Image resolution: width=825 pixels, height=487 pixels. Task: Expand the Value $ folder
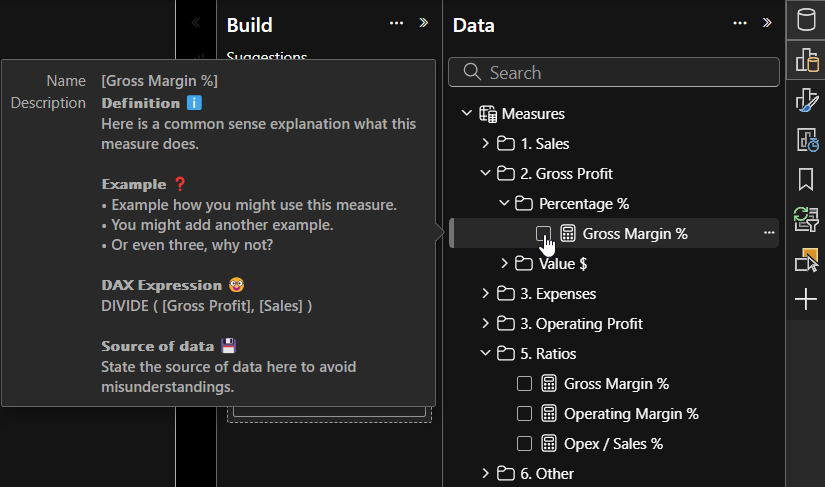(x=504, y=262)
